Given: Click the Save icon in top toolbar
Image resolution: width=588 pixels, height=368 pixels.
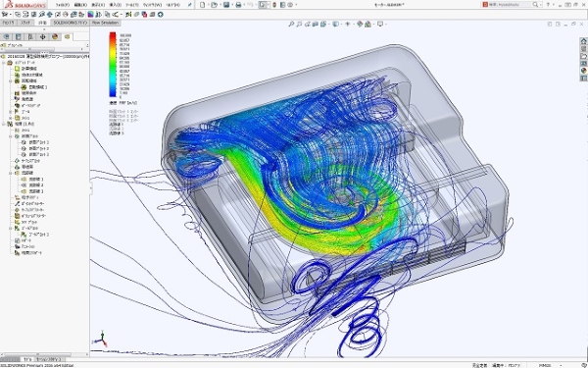Looking at the screenshot, I should (x=226, y=5).
